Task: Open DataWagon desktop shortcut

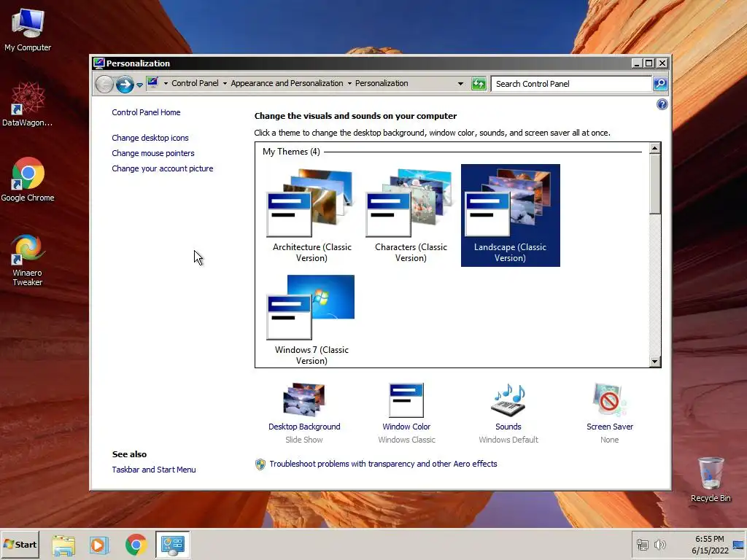Action: (28, 104)
